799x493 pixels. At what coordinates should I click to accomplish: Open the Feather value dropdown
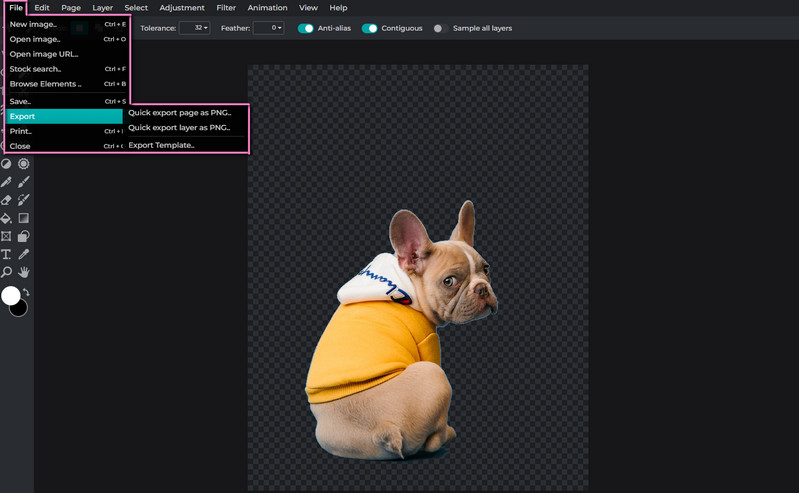pyautogui.click(x=268, y=28)
